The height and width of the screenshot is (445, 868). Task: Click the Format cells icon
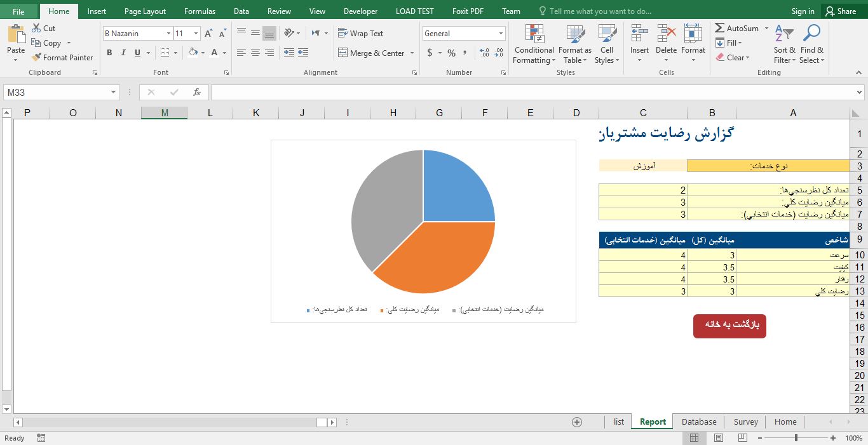[693, 34]
